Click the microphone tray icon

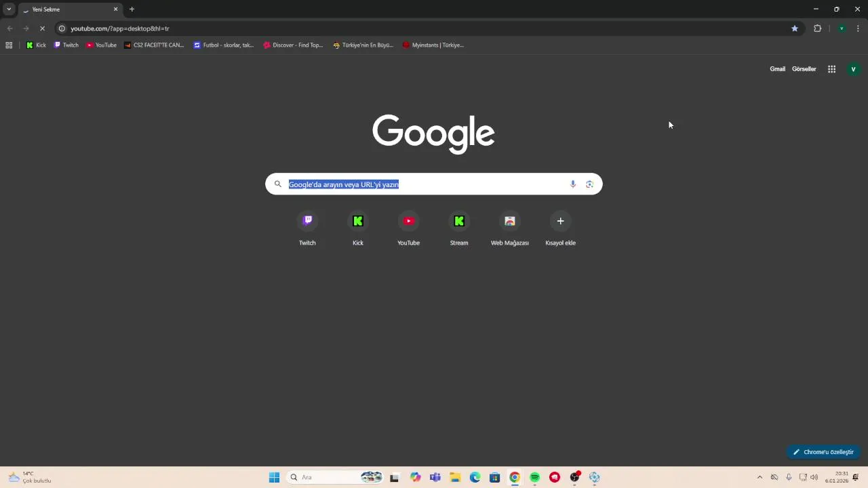click(789, 477)
